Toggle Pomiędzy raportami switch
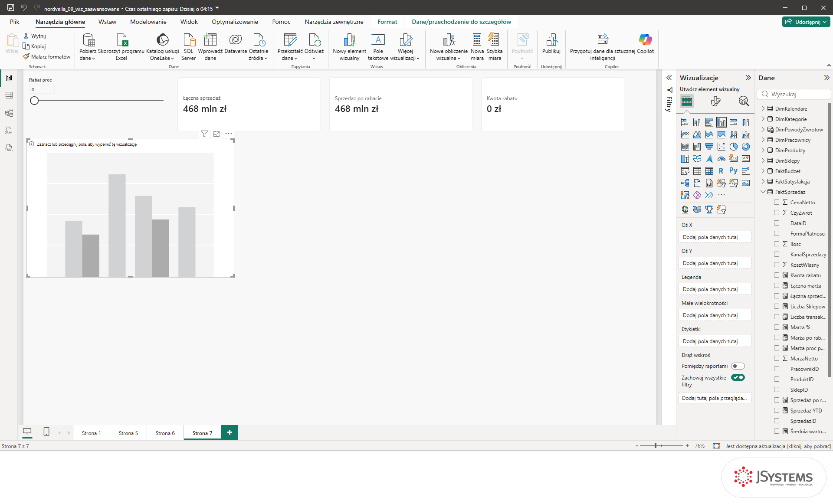This screenshot has height=504, width=833. point(738,366)
